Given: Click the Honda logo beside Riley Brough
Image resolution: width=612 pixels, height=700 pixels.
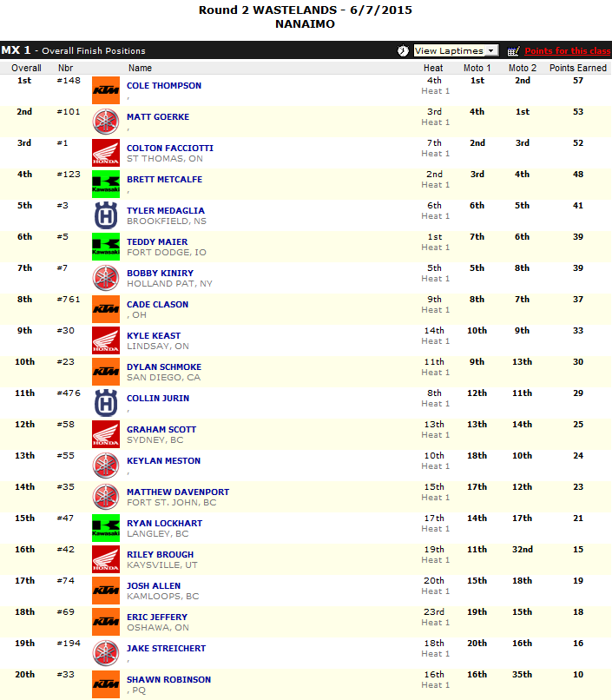Looking at the screenshot, I should tap(105, 559).
